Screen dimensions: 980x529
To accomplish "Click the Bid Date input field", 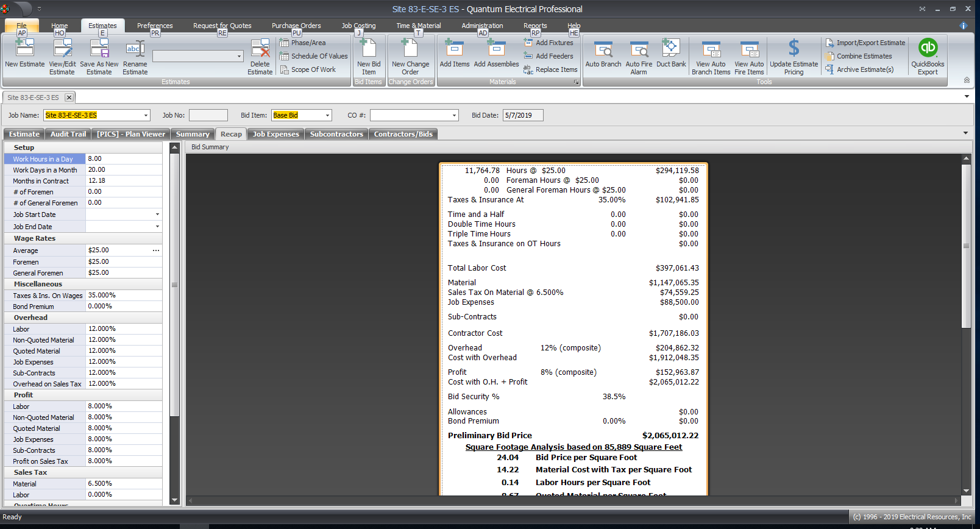I will click(x=522, y=115).
